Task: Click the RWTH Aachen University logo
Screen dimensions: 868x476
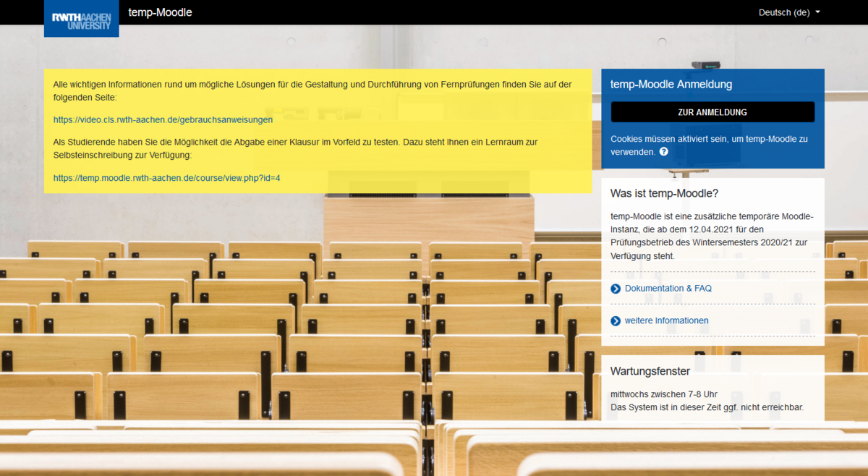Action: pyautogui.click(x=81, y=19)
